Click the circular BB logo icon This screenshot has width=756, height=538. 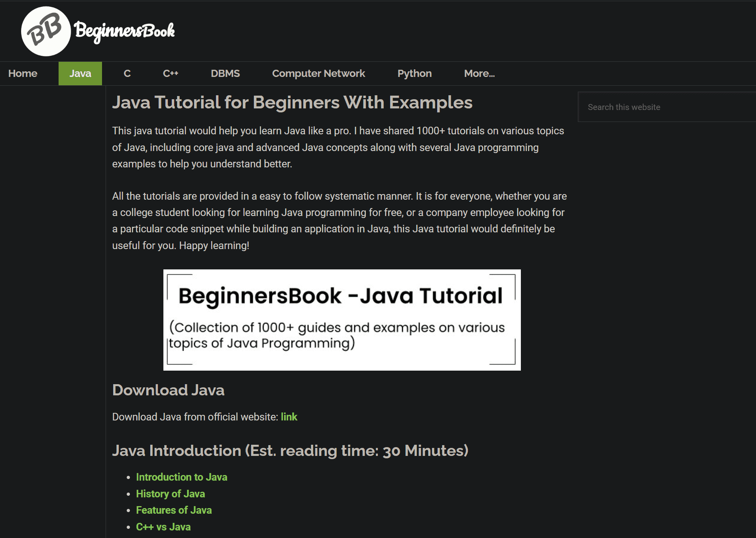[46, 31]
